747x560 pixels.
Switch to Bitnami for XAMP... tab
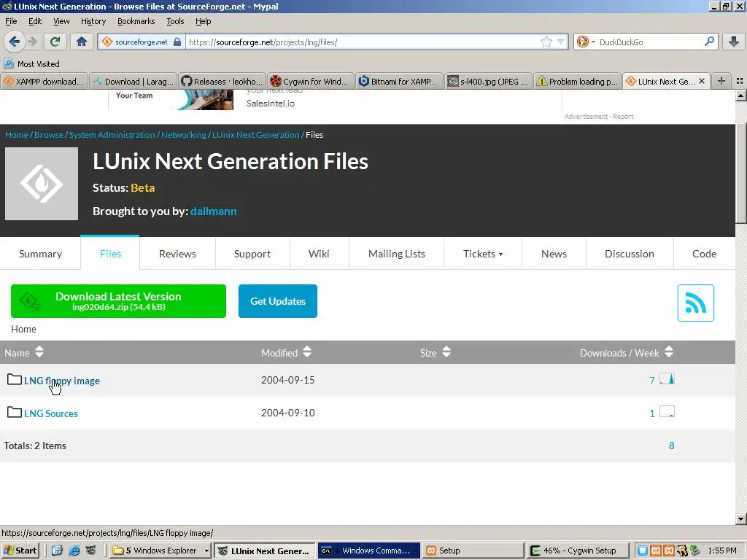(399, 82)
